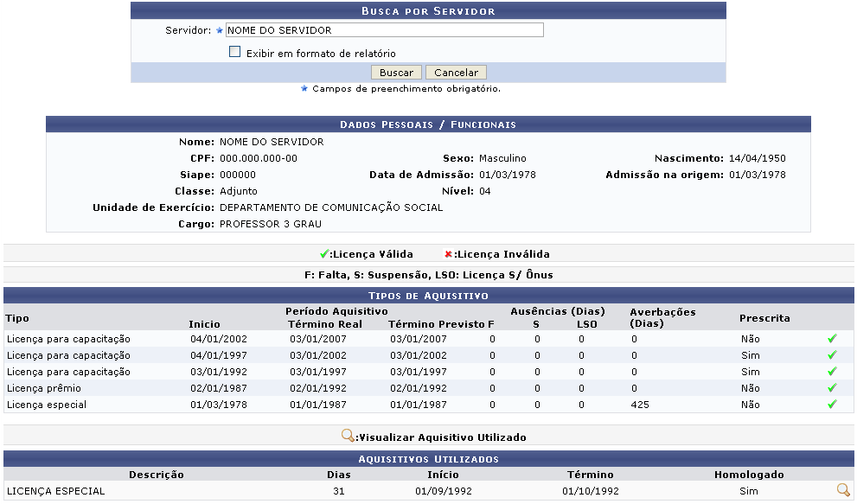The height and width of the screenshot is (504, 857).
Task: Click the Prescrita column header
Action: [x=764, y=318]
